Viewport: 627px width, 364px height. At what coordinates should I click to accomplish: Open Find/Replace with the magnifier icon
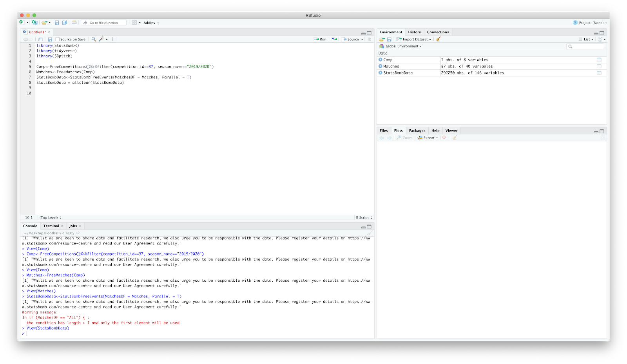94,39
